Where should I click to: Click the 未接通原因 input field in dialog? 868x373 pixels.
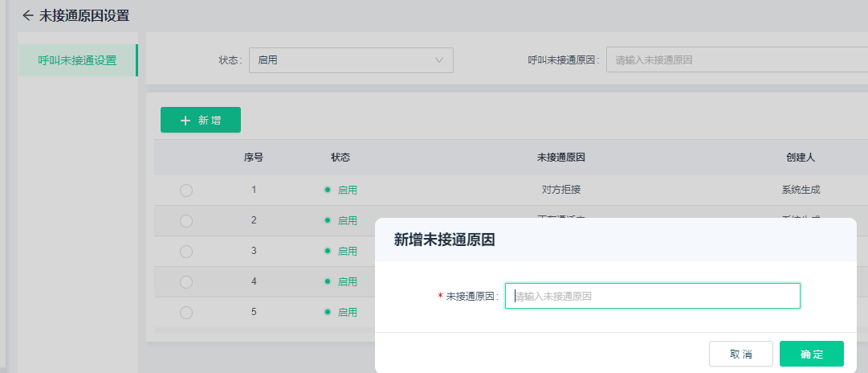pyautogui.click(x=652, y=296)
